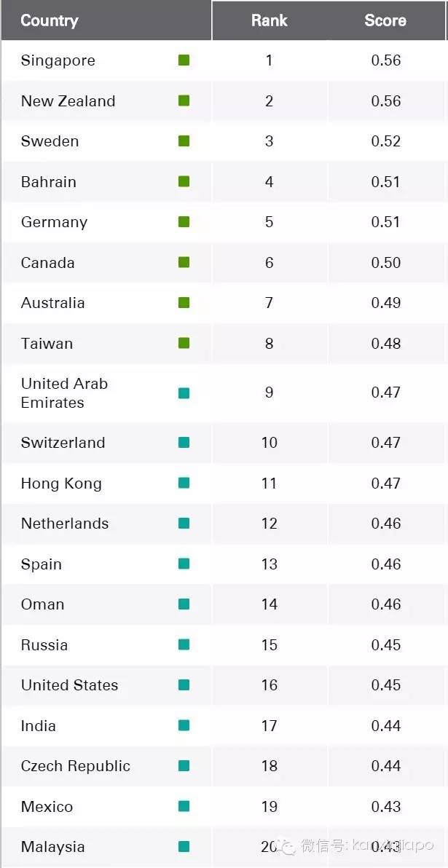The height and width of the screenshot is (868, 448).
Task: Open the Germany row label
Action: [x=54, y=222]
